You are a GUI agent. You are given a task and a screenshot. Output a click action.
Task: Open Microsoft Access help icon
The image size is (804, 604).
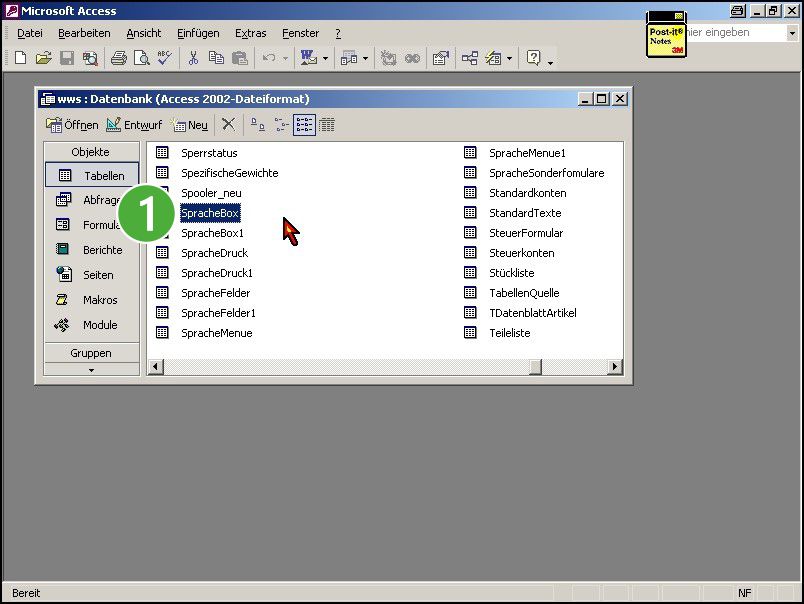coord(533,58)
